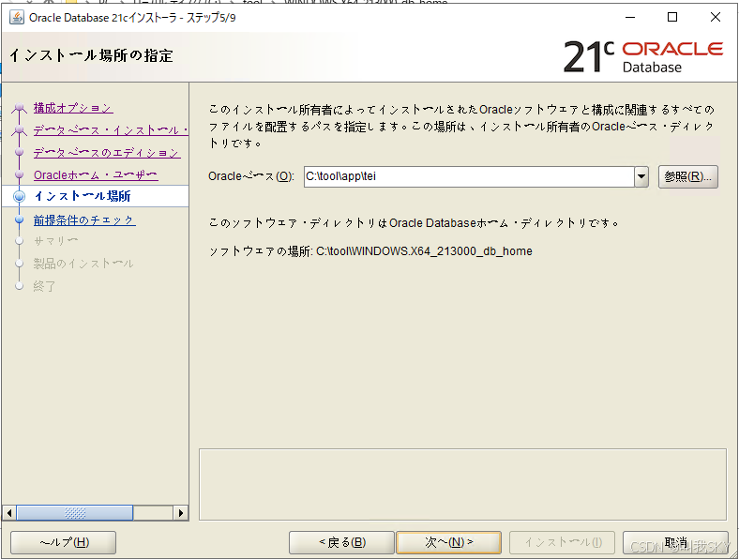
Task: Click the 前提条件のチェック step bullet
Action: 20,219
